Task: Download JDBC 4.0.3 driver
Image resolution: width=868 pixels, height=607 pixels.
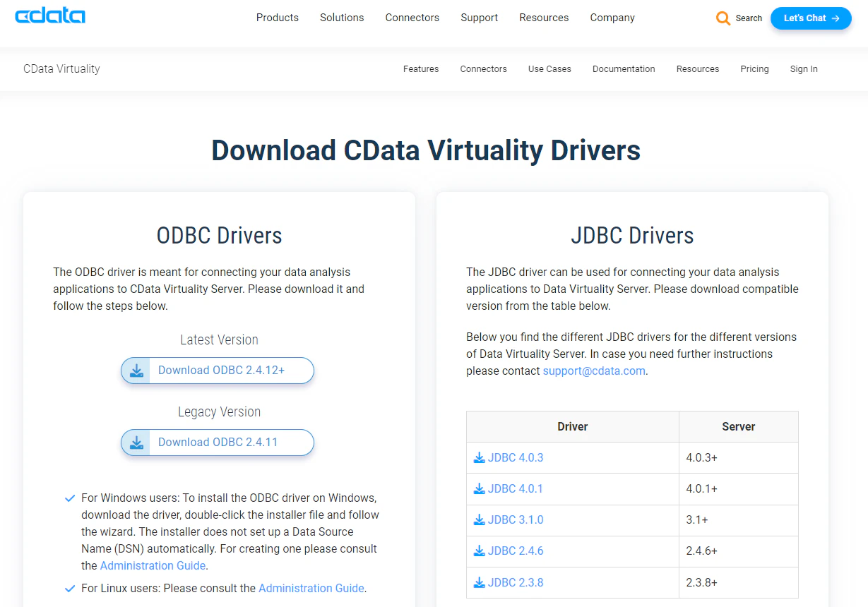Action: click(x=516, y=457)
